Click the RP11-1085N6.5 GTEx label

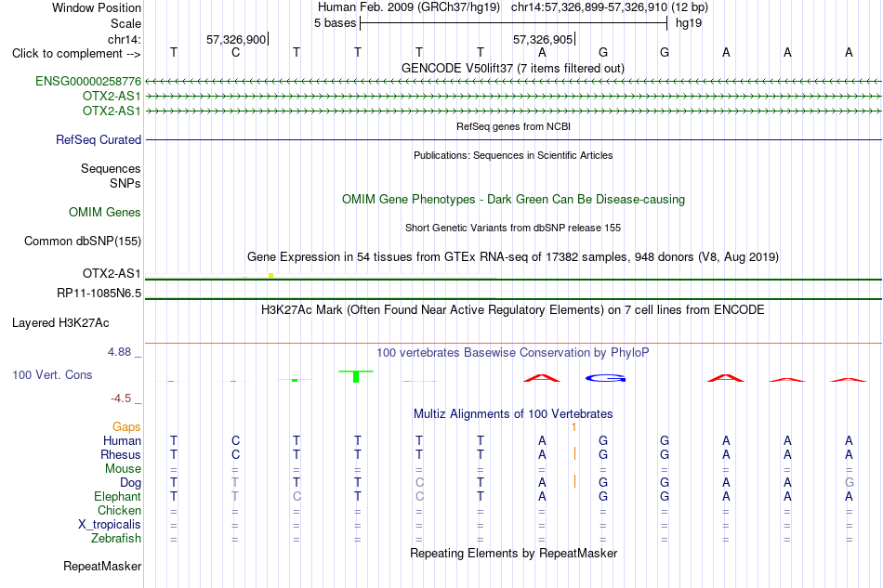(x=99, y=294)
